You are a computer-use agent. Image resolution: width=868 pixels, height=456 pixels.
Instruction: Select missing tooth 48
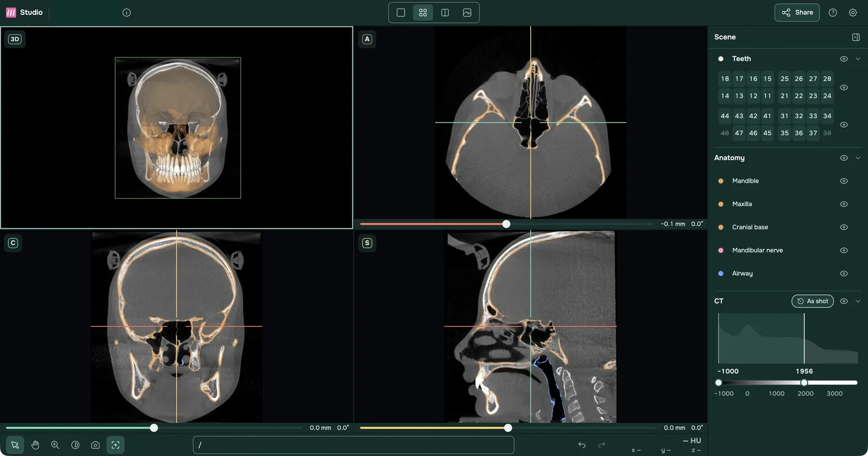[x=725, y=133]
